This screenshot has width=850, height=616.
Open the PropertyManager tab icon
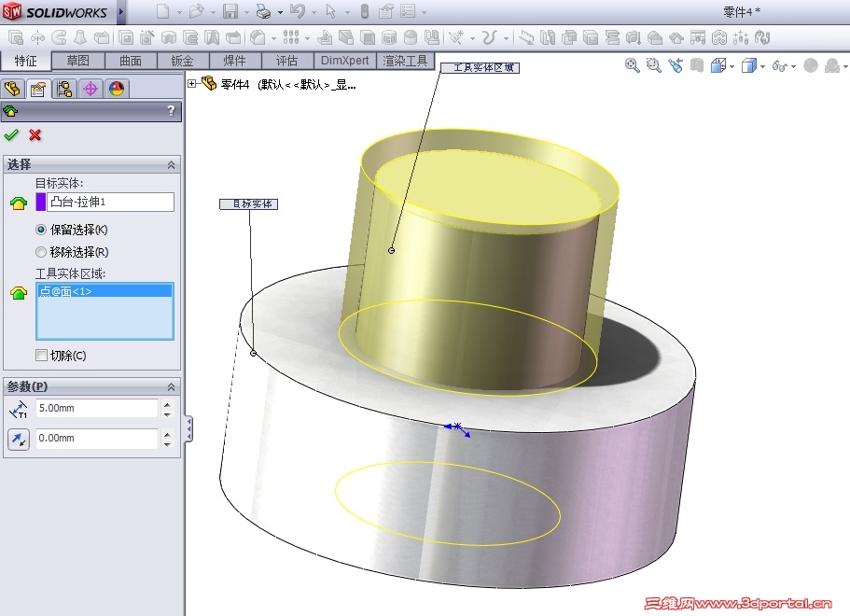38,89
